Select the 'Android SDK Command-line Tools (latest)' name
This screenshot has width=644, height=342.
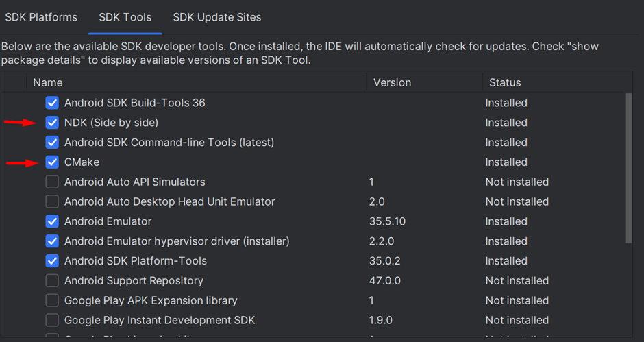(169, 143)
